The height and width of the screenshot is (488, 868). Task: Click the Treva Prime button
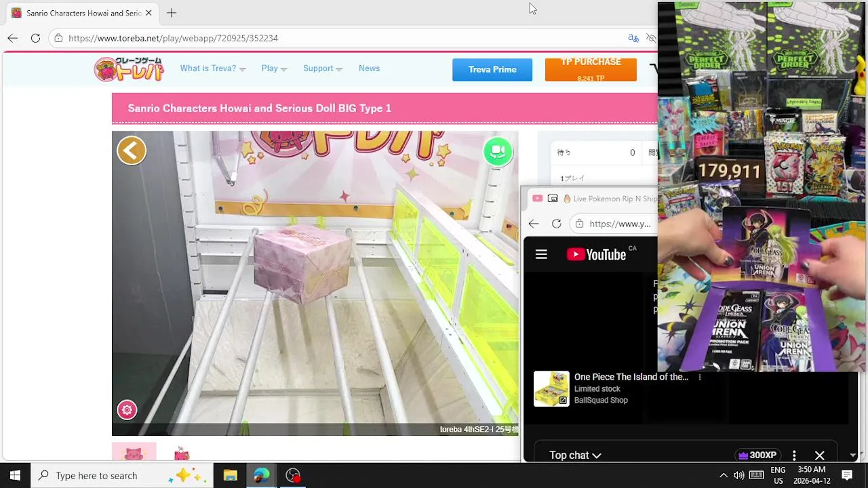(492, 70)
